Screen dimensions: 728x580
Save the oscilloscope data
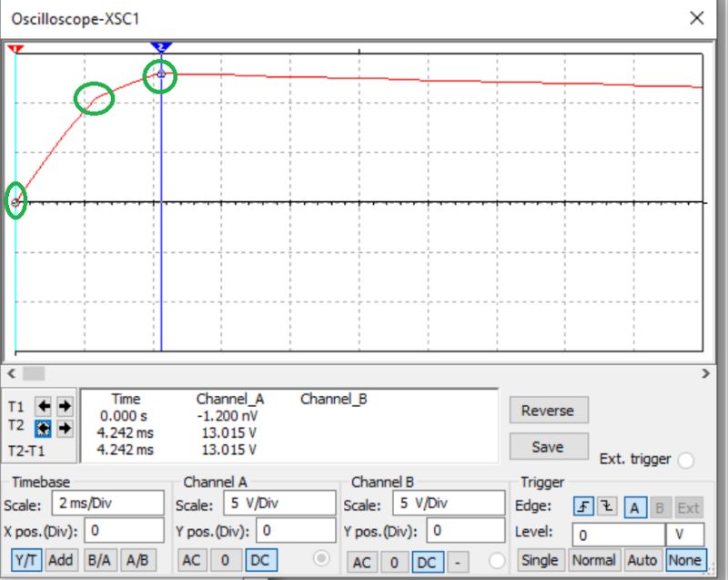pyautogui.click(x=549, y=447)
